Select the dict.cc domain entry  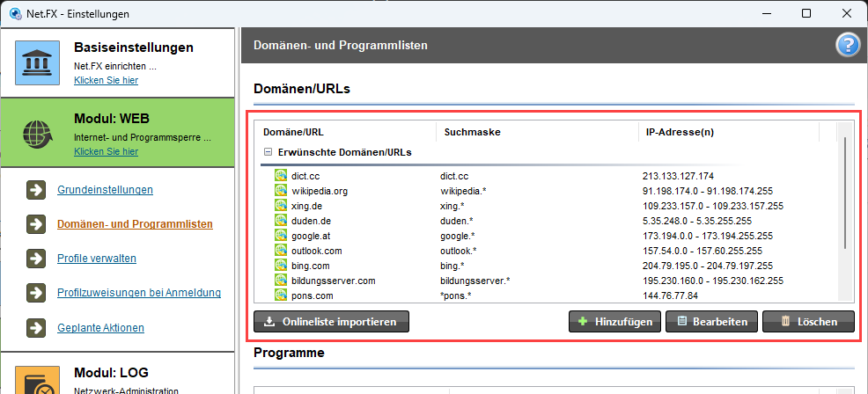coord(305,176)
